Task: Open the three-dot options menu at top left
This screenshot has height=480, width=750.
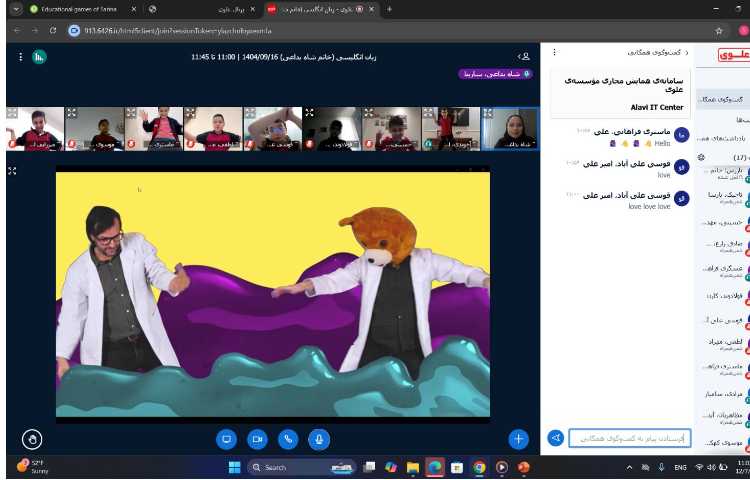Action: [21, 57]
